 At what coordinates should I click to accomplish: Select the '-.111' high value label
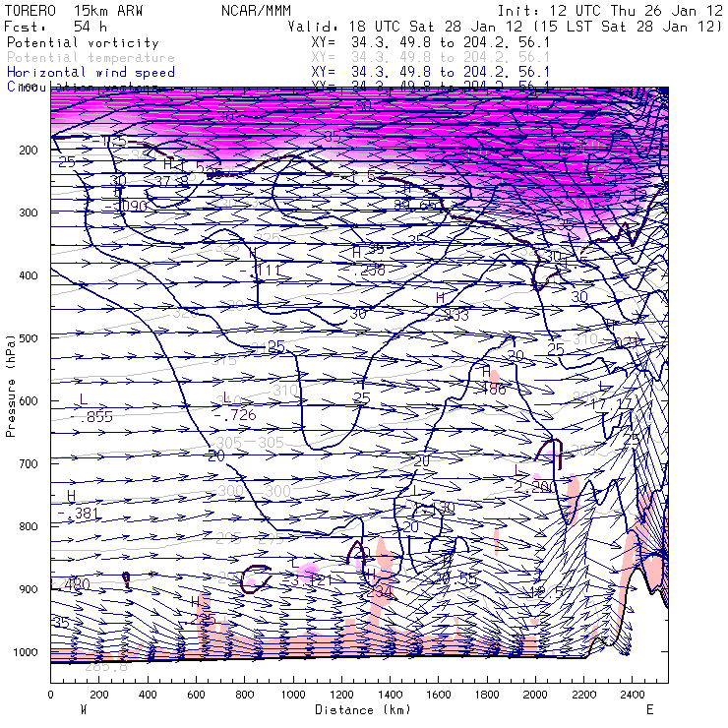(261, 271)
